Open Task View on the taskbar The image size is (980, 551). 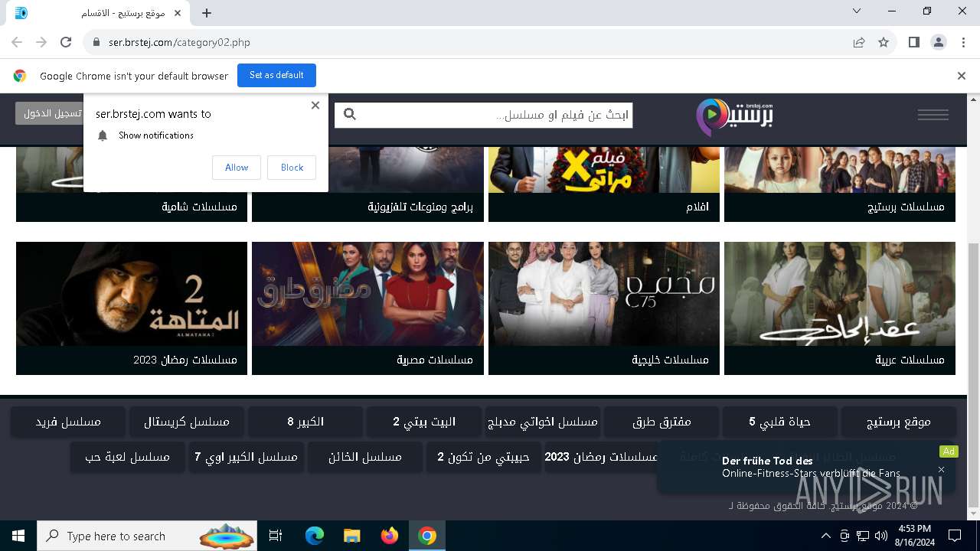276,536
